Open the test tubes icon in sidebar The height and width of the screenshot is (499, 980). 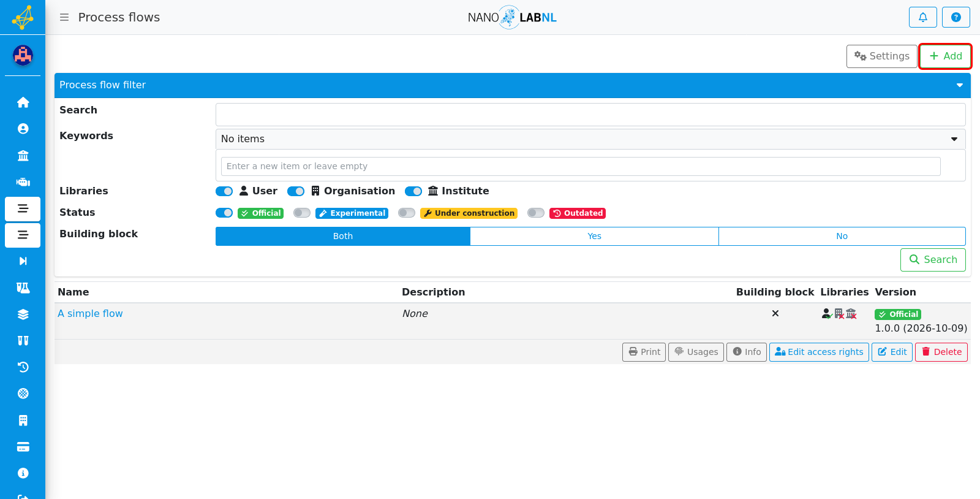pos(23,341)
